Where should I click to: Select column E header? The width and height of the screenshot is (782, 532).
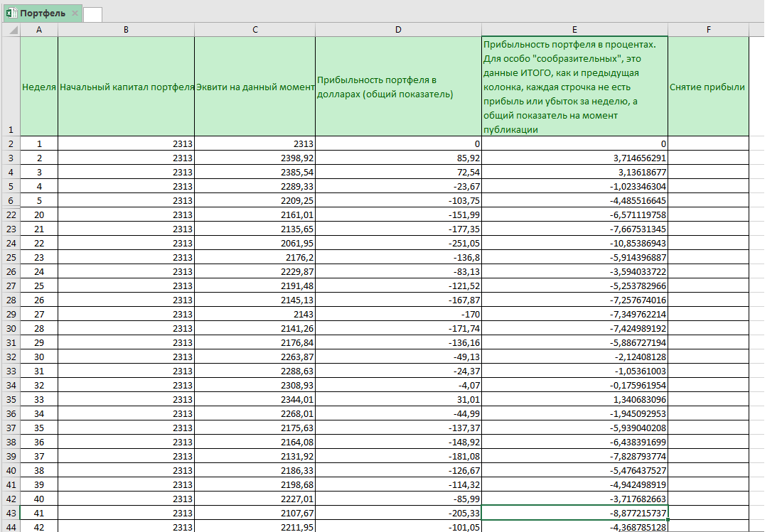(x=574, y=30)
